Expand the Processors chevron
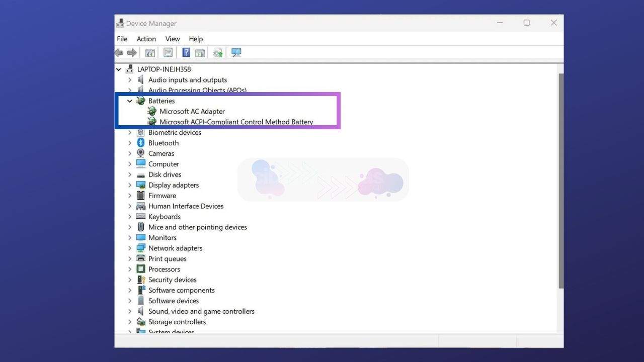 click(129, 269)
